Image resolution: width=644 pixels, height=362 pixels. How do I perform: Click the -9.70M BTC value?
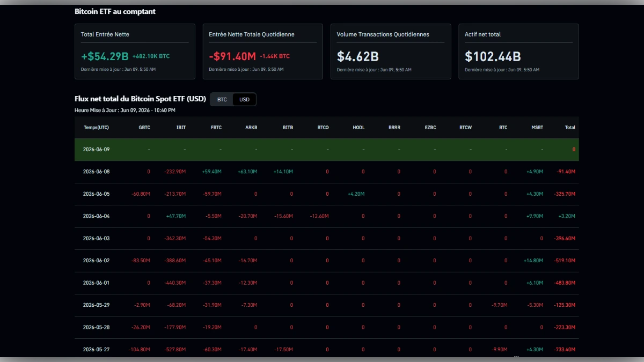point(499,305)
